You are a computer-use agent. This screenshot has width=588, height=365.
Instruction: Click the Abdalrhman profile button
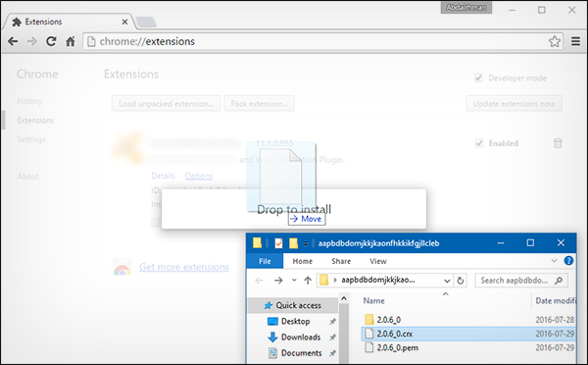[466, 8]
